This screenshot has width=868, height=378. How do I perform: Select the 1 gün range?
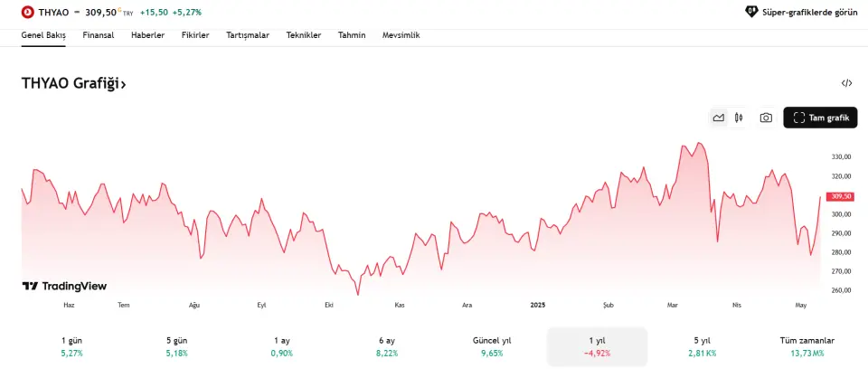click(72, 346)
